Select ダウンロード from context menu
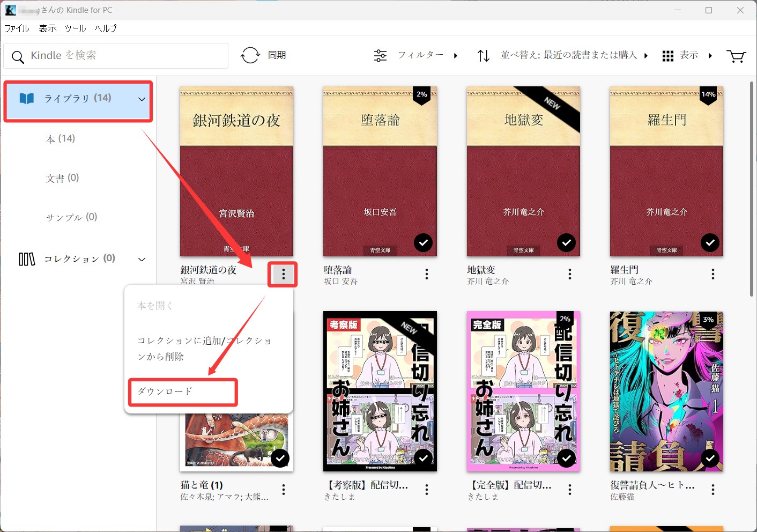Viewport: 757px width, 532px height. (165, 391)
